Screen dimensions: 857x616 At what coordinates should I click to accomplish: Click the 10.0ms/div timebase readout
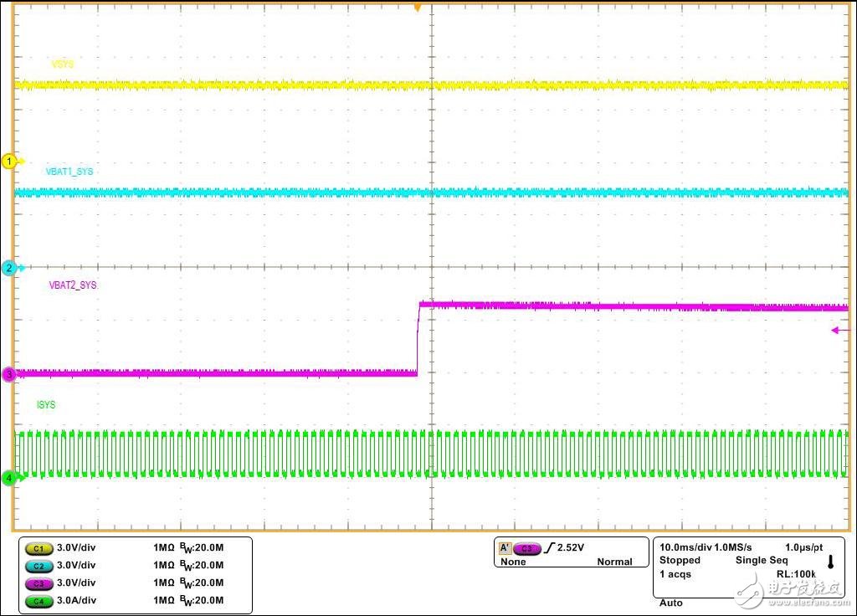coord(685,546)
